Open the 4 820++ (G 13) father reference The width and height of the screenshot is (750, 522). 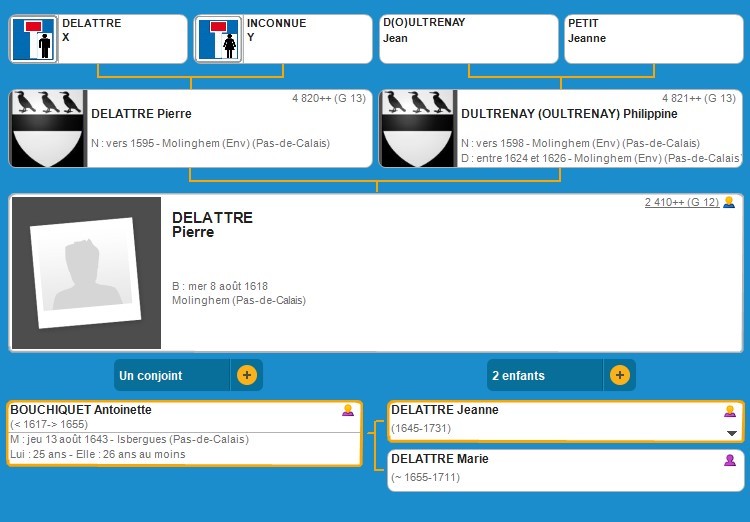[328, 98]
